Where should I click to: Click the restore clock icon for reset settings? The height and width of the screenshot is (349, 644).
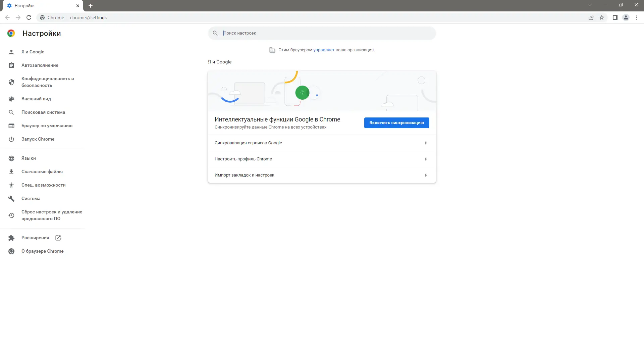(11, 215)
